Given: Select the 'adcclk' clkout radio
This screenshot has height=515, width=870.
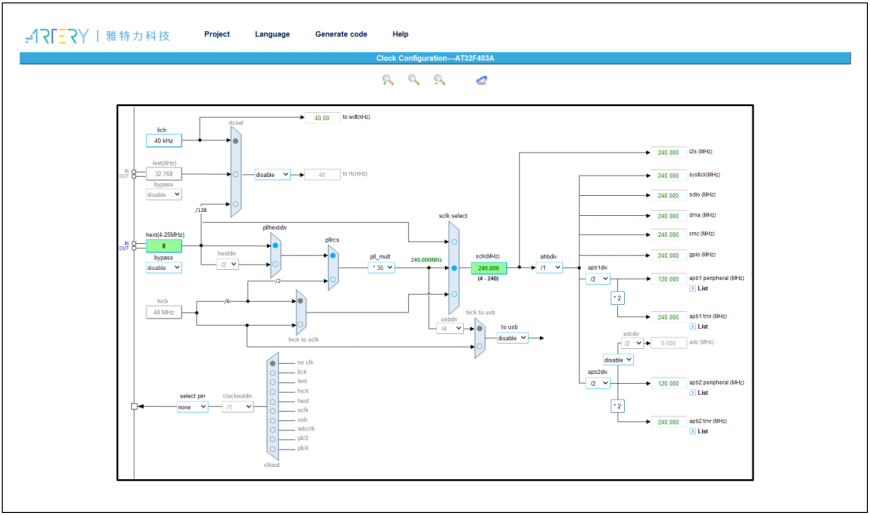Looking at the screenshot, I should click(272, 430).
